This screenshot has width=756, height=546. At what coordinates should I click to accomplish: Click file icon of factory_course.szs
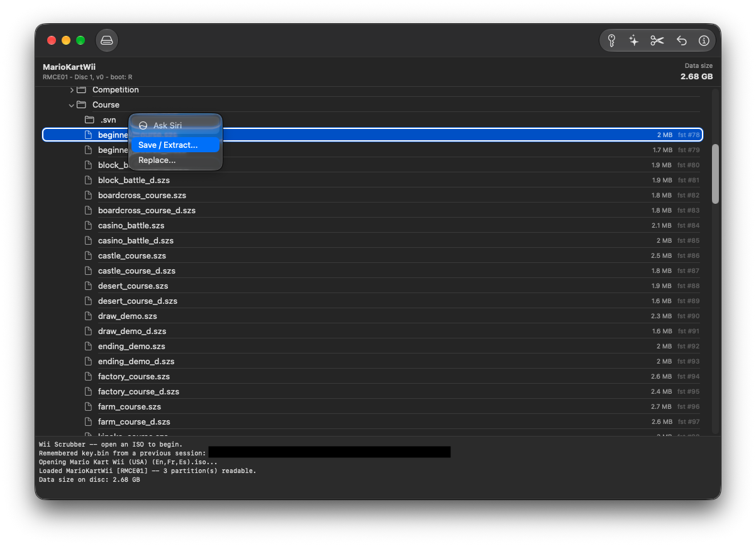coord(89,377)
